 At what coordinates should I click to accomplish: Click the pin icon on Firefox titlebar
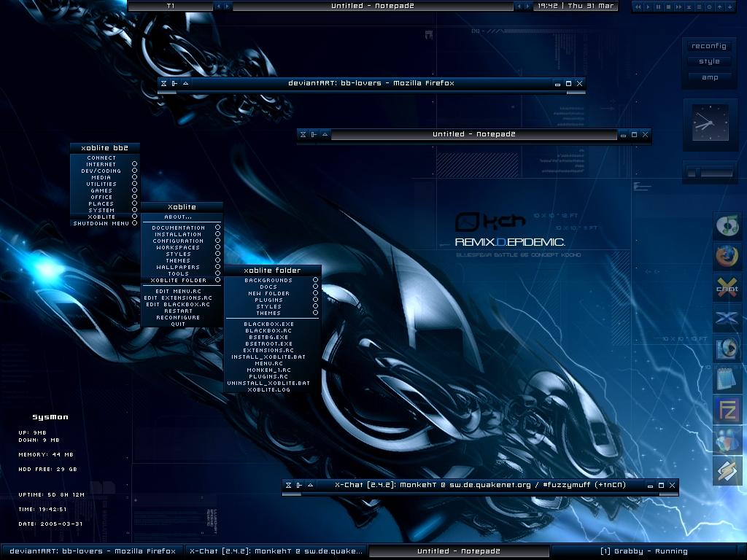click(x=175, y=83)
